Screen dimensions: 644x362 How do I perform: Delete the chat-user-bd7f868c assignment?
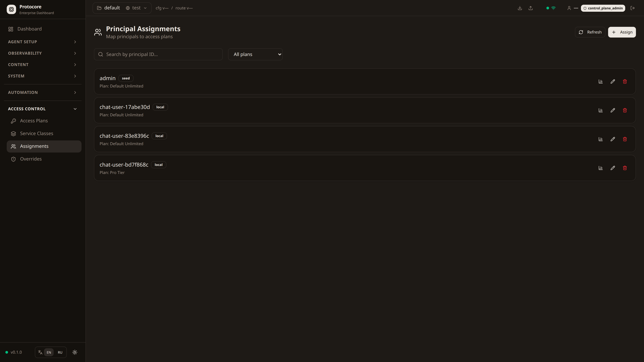pos(625,168)
